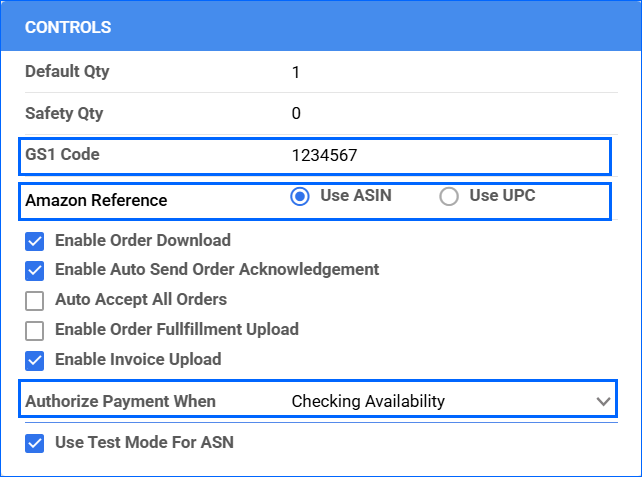The image size is (642, 477).
Task: Untick the Enable Invoice Upload checkbox
Action: coord(35,360)
